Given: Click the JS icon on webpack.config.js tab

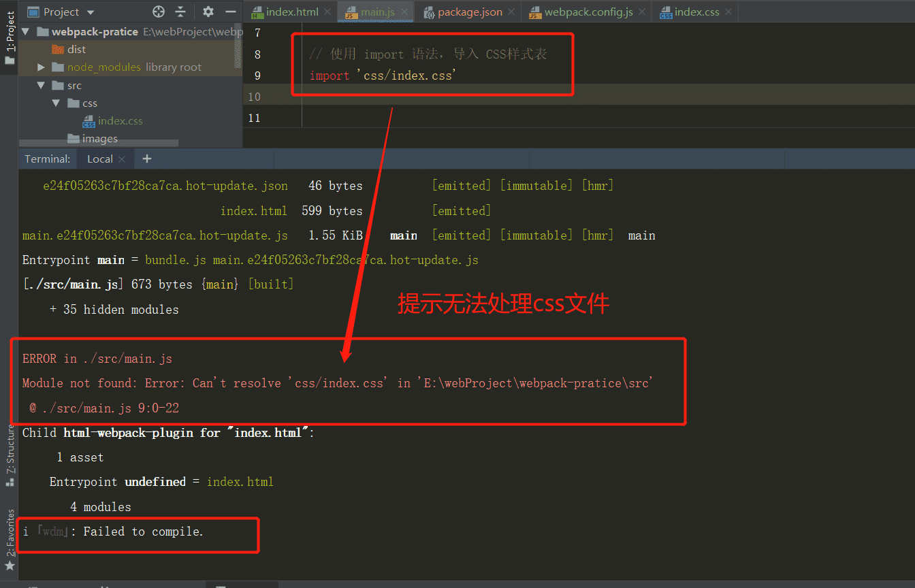Looking at the screenshot, I should [x=535, y=12].
